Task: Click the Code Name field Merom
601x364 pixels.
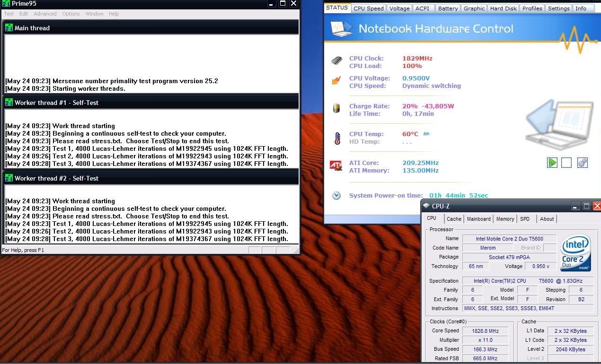Action: [488, 248]
